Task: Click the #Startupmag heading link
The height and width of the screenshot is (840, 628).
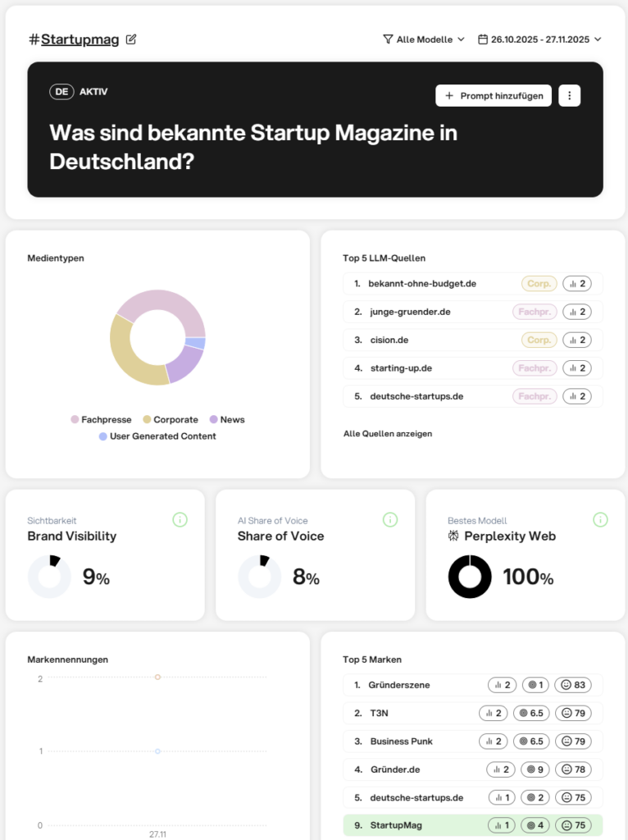Action: [x=80, y=39]
